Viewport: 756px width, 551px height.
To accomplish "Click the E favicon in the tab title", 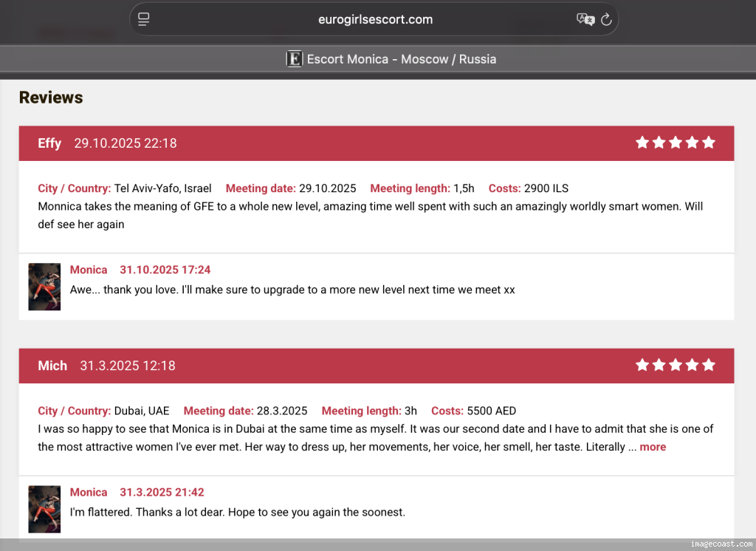I will (x=295, y=59).
